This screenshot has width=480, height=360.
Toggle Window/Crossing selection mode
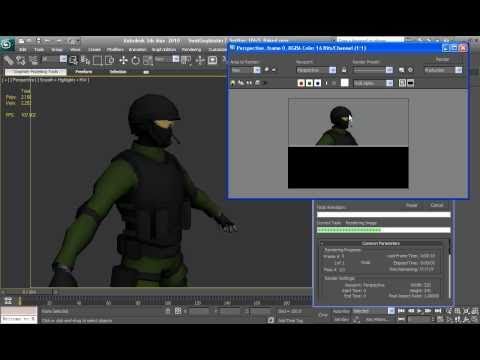(109, 60)
